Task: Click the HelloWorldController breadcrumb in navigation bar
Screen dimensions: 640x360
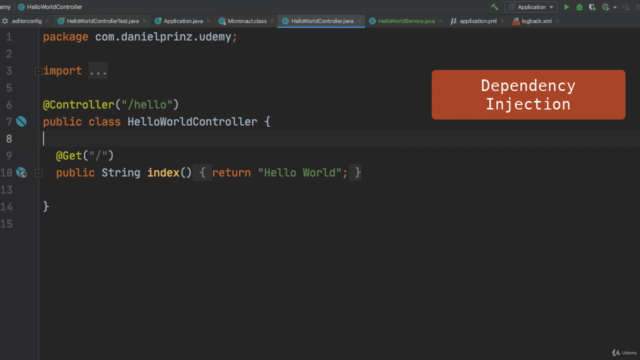Action: pyautogui.click(x=50, y=7)
